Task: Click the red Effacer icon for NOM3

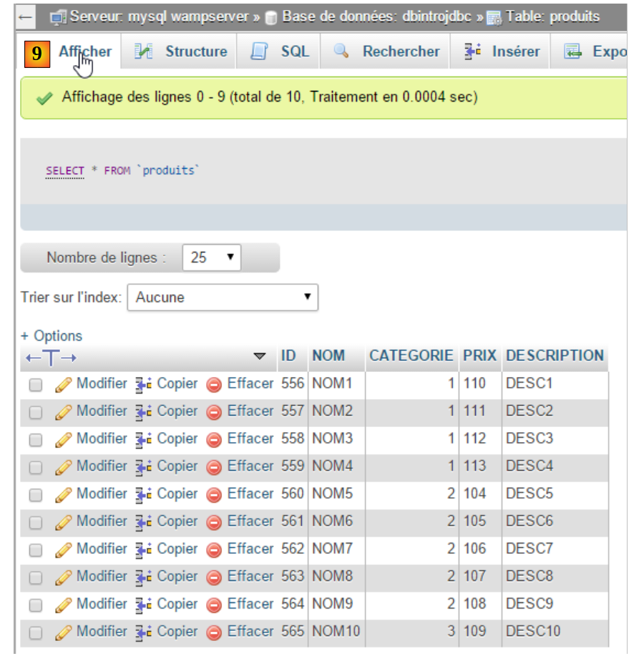Action: click(214, 440)
